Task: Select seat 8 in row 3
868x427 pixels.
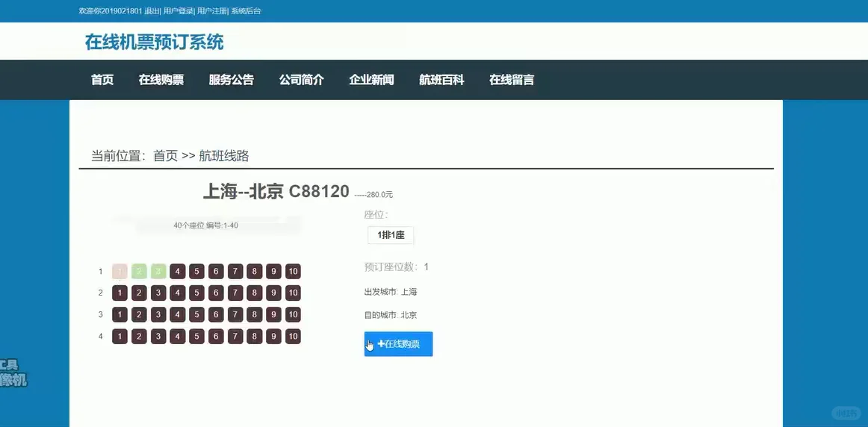Action: pos(255,315)
